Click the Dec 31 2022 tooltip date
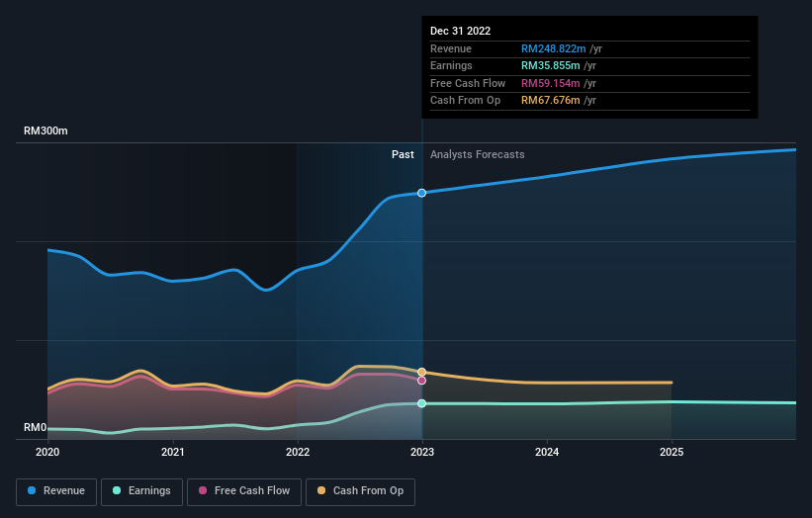Viewport: 812px width, 518px height. [460, 31]
